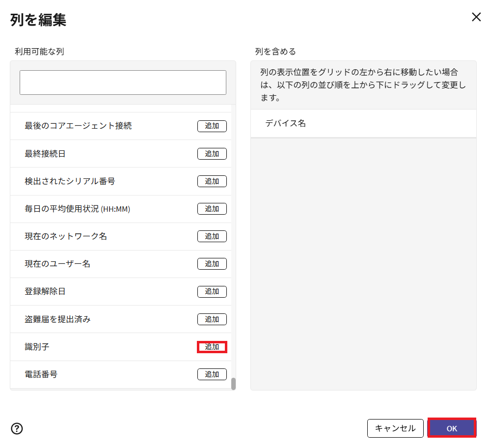Add the 盗難届を提出済み column
489x448 pixels.
[x=212, y=319]
